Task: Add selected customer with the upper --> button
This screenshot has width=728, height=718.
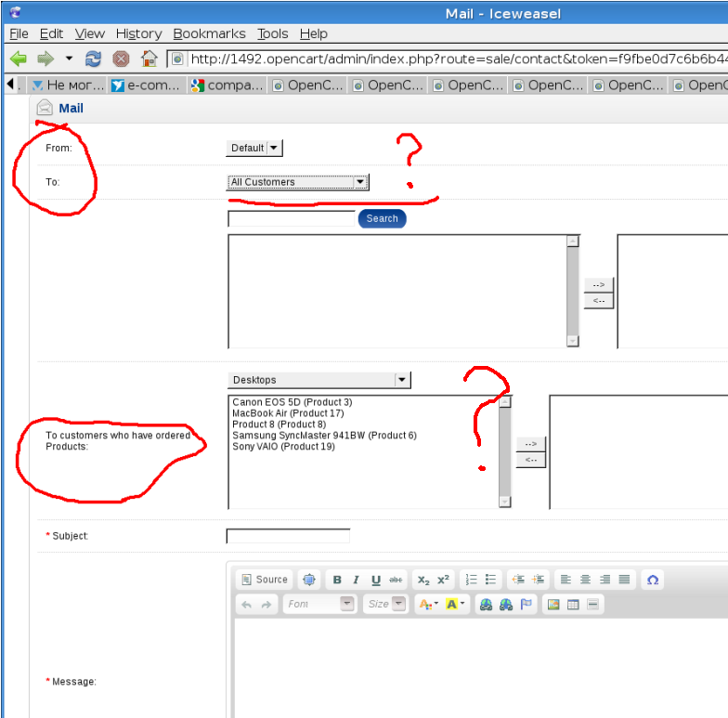Action: click(x=598, y=284)
